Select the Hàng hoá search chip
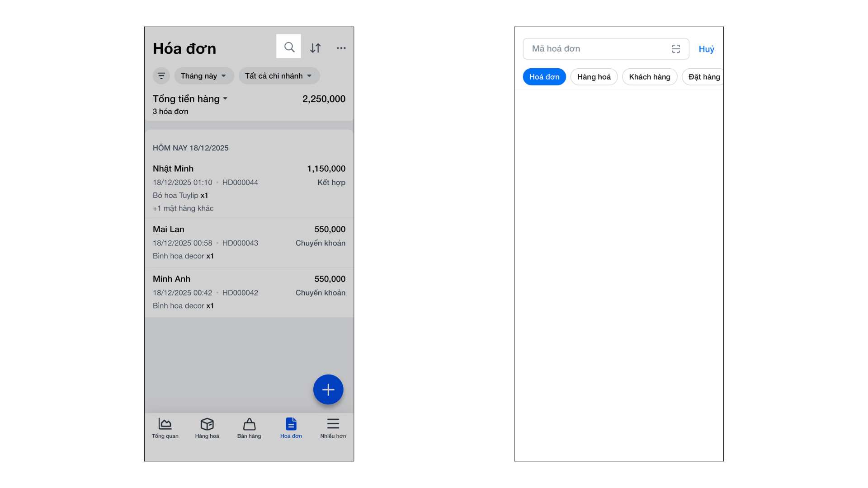This screenshot has width=868, height=488. tap(594, 77)
